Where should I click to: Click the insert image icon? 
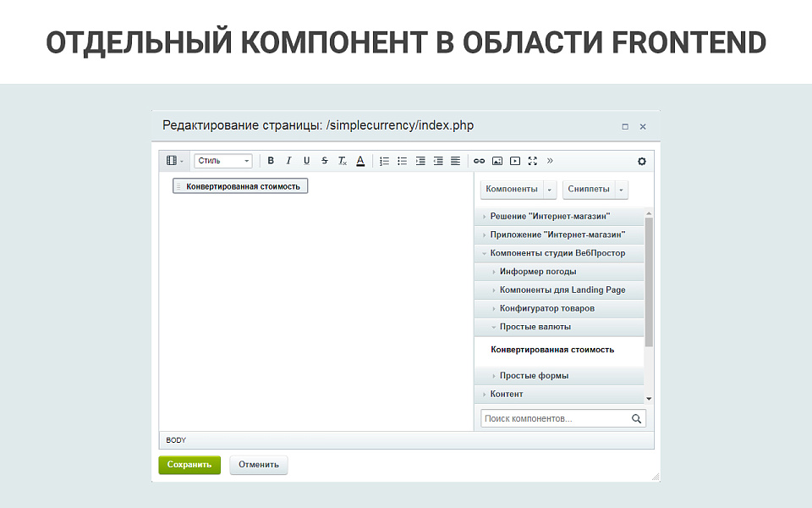497,161
